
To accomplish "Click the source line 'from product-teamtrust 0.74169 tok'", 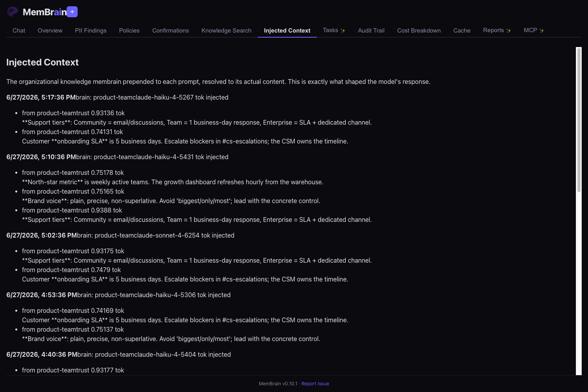I will [73, 310].
